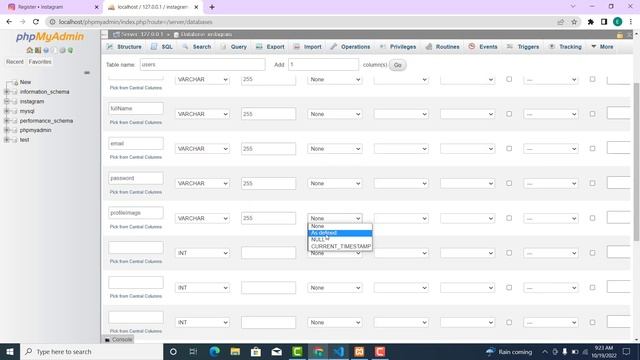The image size is (640, 360).
Task: Open default dropdown for fullName column
Action: pos(335,114)
